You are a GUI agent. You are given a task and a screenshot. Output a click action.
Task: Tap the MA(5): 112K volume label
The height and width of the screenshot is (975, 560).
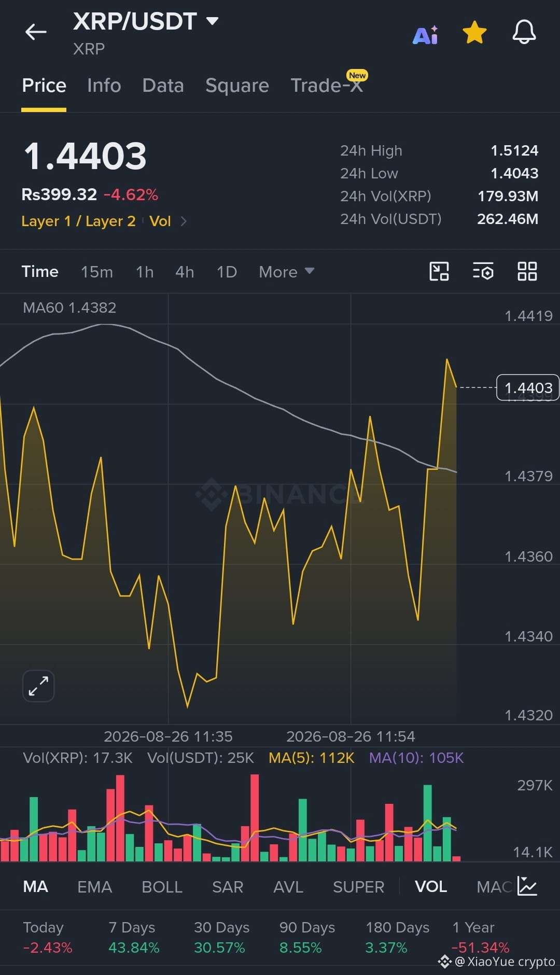pos(311,758)
